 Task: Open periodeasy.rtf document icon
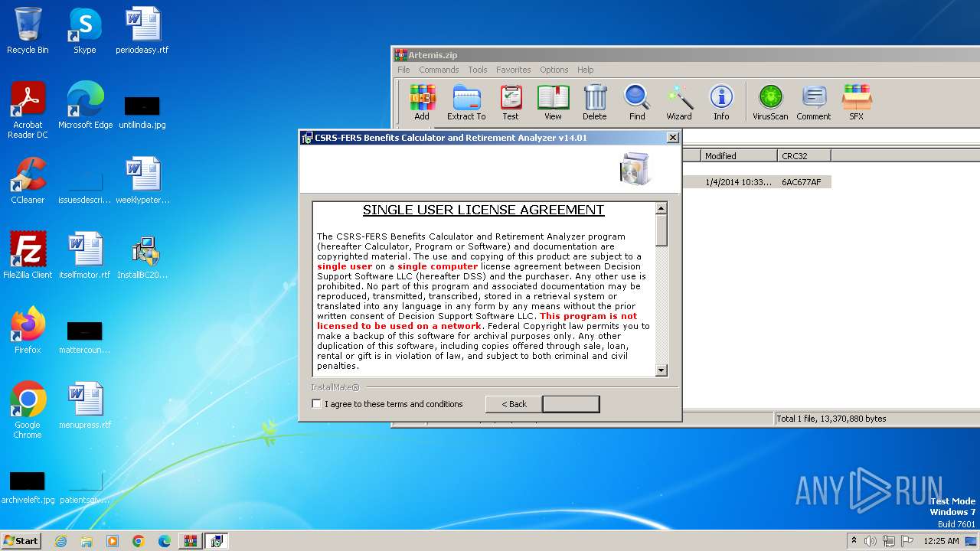coord(142,31)
